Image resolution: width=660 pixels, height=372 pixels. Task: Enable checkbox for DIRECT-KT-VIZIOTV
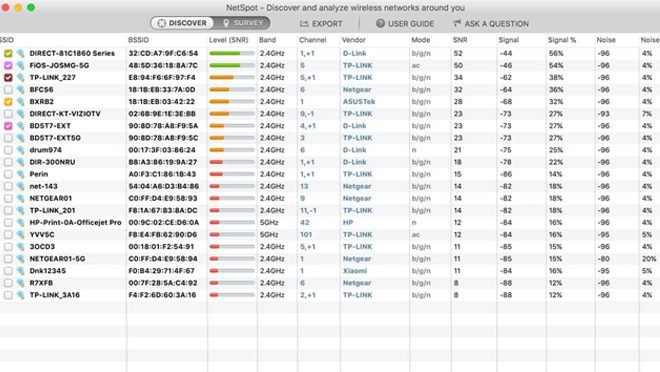click(x=8, y=114)
